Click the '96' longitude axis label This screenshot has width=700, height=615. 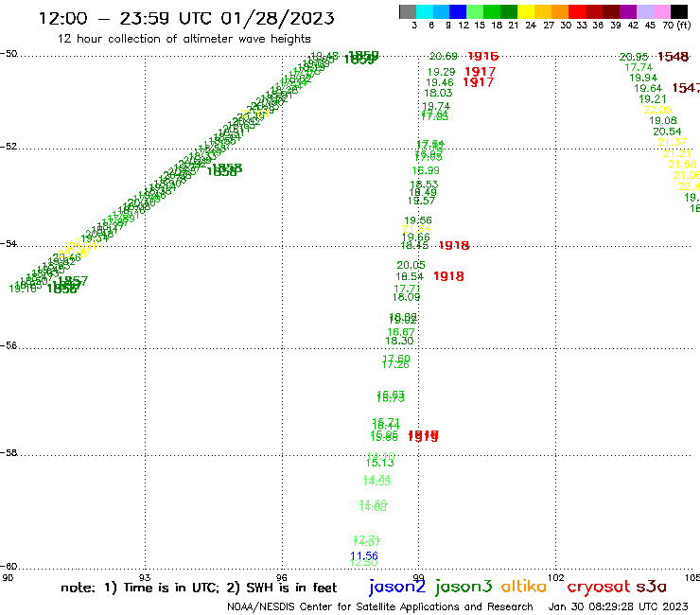point(282,578)
